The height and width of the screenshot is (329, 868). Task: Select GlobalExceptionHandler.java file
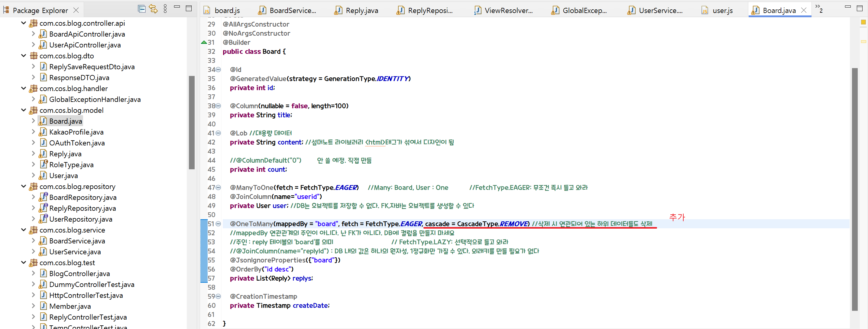tap(95, 99)
